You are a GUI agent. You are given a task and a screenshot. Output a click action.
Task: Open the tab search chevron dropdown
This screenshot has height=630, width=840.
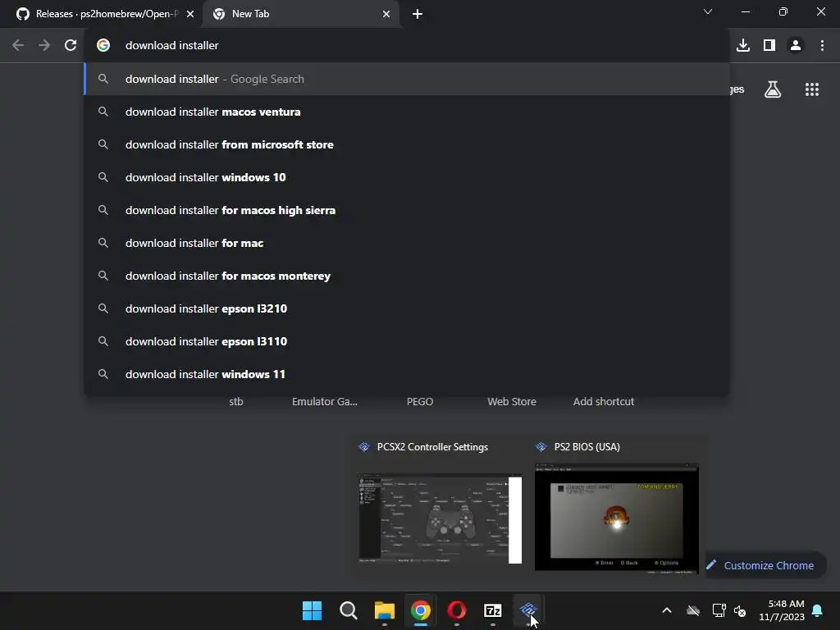click(x=708, y=11)
